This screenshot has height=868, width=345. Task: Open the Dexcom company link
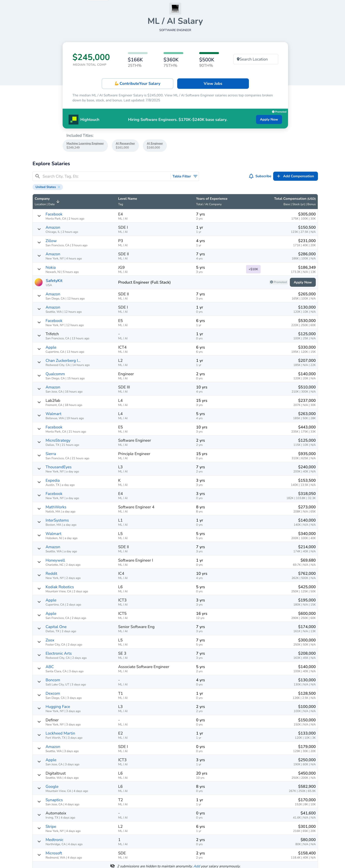pos(53,693)
